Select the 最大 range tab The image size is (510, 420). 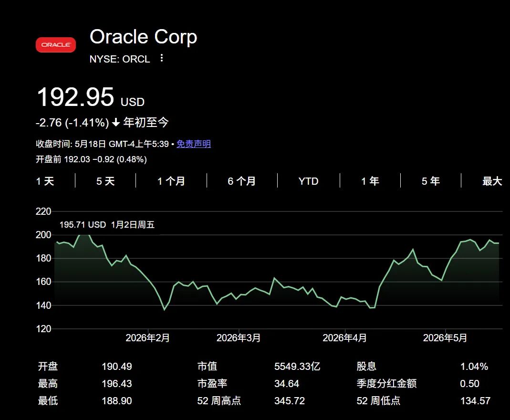tap(492, 181)
